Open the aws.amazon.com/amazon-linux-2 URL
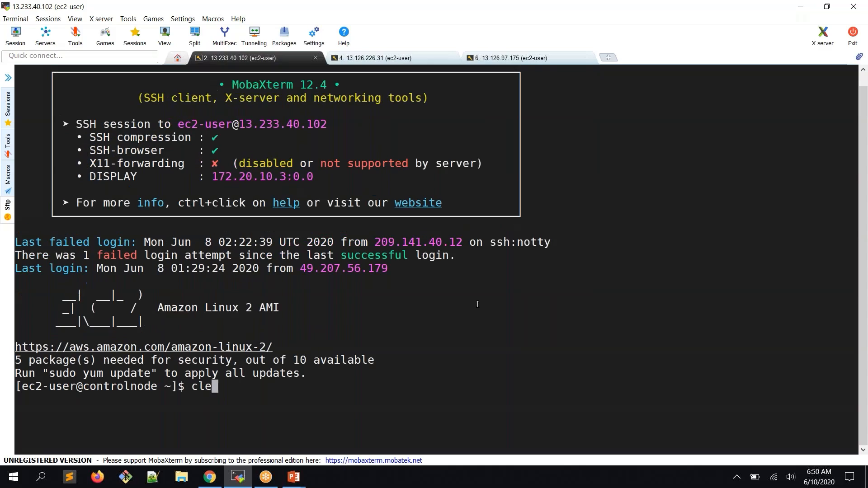This screenshot has height=488, width=868. 144,347
